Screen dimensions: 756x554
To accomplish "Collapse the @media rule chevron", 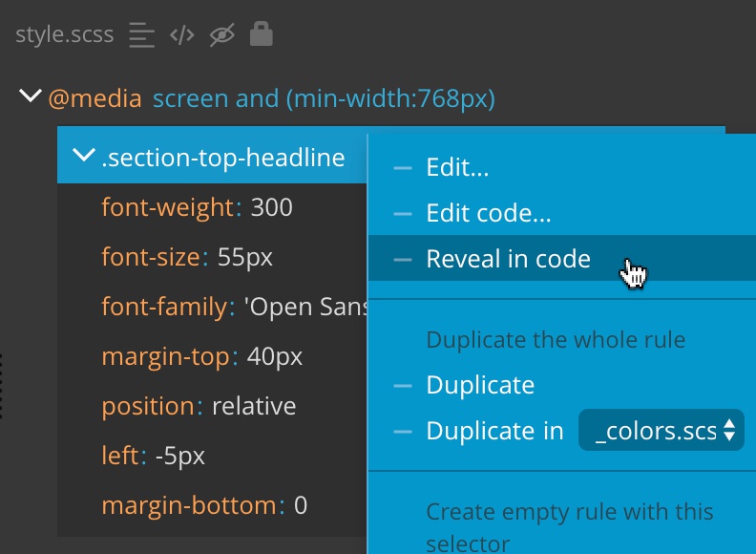I will [31, 96].
